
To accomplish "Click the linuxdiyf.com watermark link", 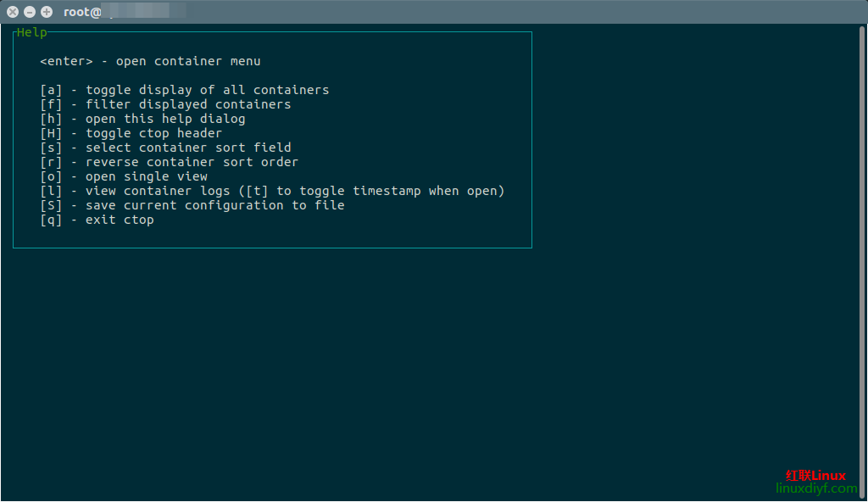I will click(x=816, y=488).
